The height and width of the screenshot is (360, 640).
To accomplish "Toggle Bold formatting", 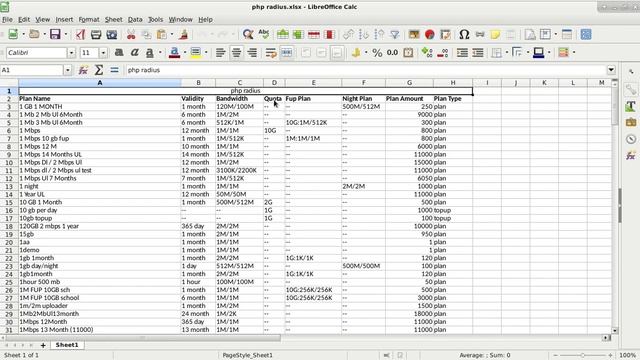I will 119,53.
